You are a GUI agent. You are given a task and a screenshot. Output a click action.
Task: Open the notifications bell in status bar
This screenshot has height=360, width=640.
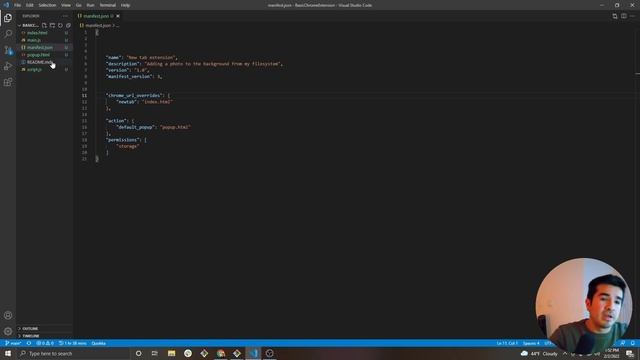click(633, 343)
